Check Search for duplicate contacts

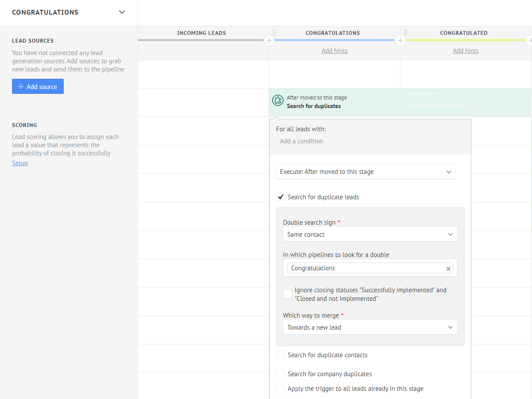click(x=280, y=355)
